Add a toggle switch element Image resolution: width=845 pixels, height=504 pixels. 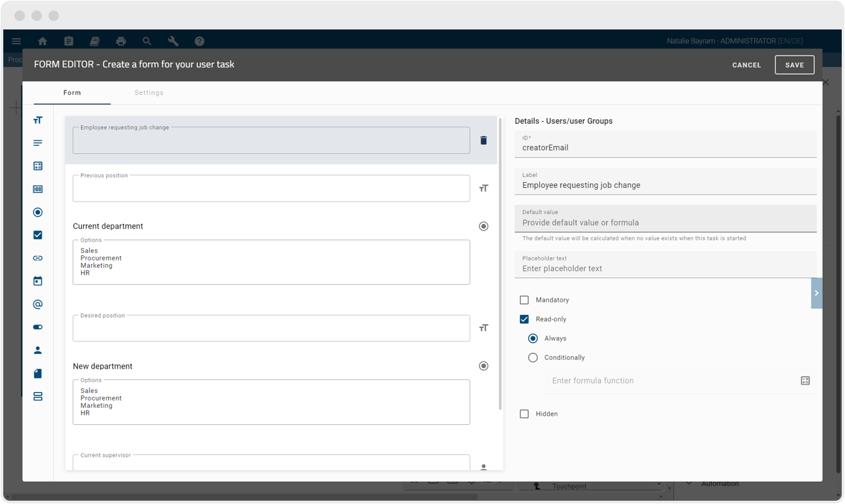coord(38,327)
